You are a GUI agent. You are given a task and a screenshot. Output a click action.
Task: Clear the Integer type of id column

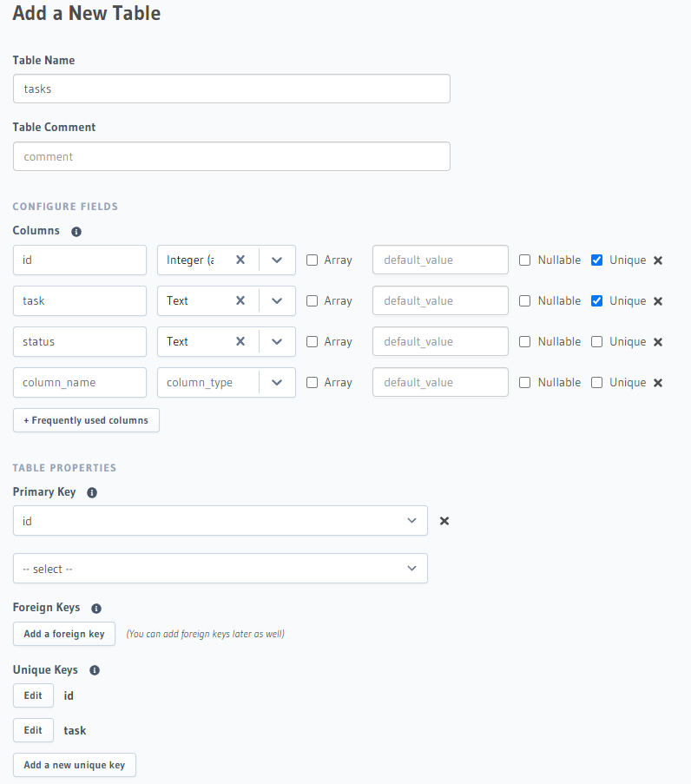240,260
